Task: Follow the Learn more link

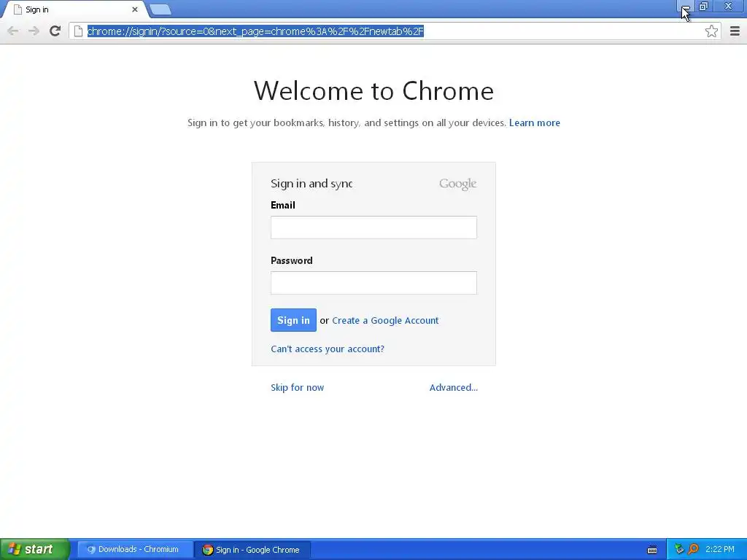Action: point(535,122)
